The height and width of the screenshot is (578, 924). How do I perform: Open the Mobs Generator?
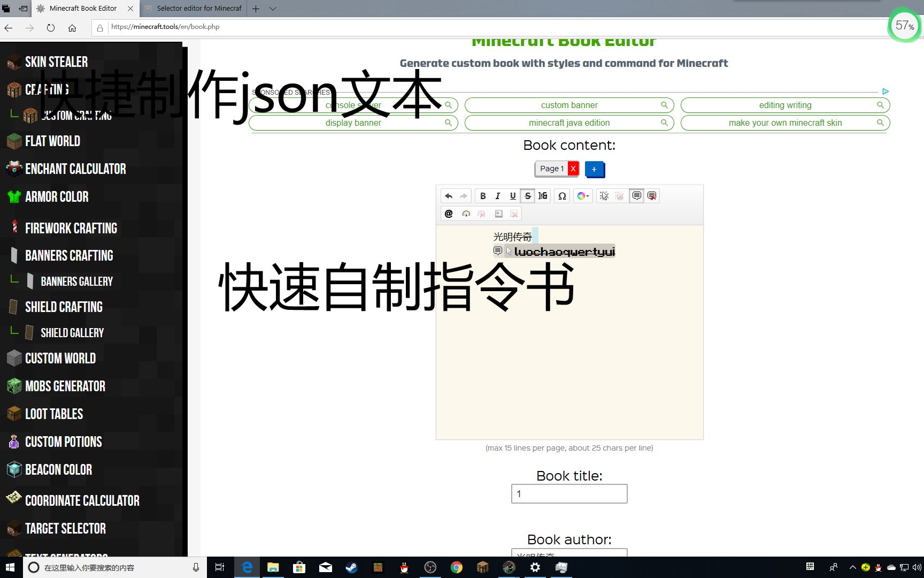click(x=65, y=386)
